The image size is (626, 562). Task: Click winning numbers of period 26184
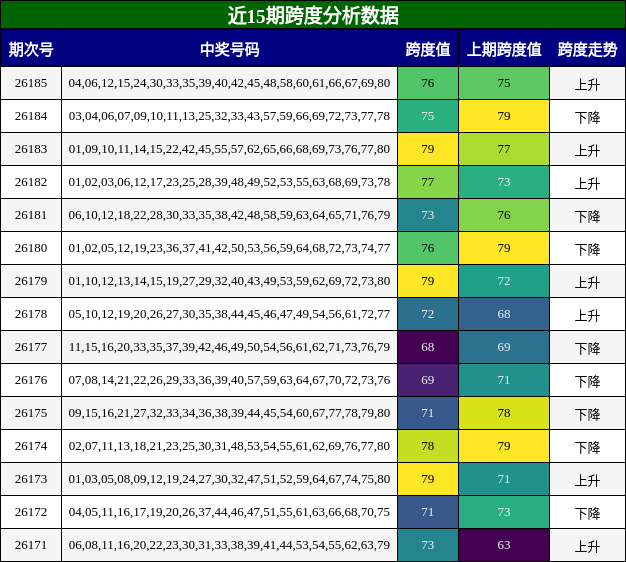[230, 116]
